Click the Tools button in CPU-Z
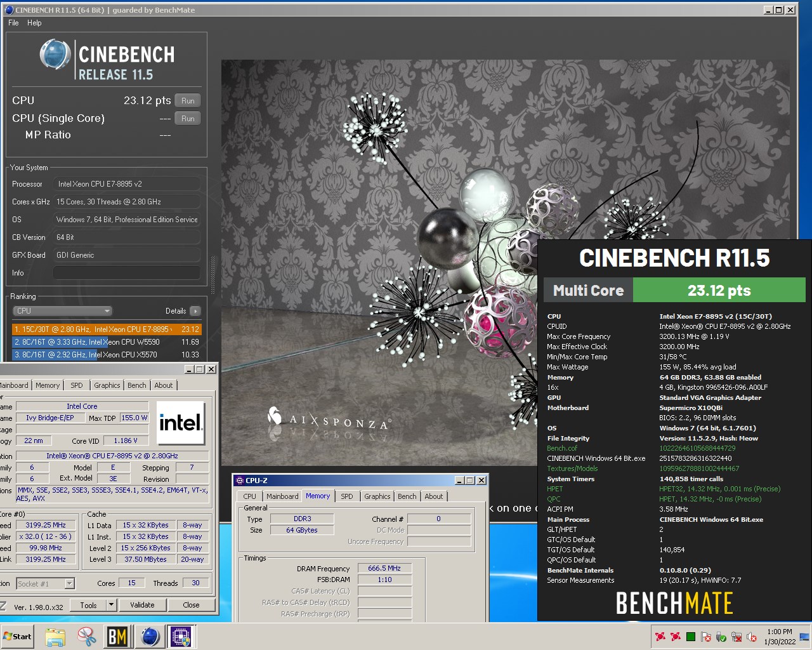Screen dimensions: 812x650 point(88,605)
